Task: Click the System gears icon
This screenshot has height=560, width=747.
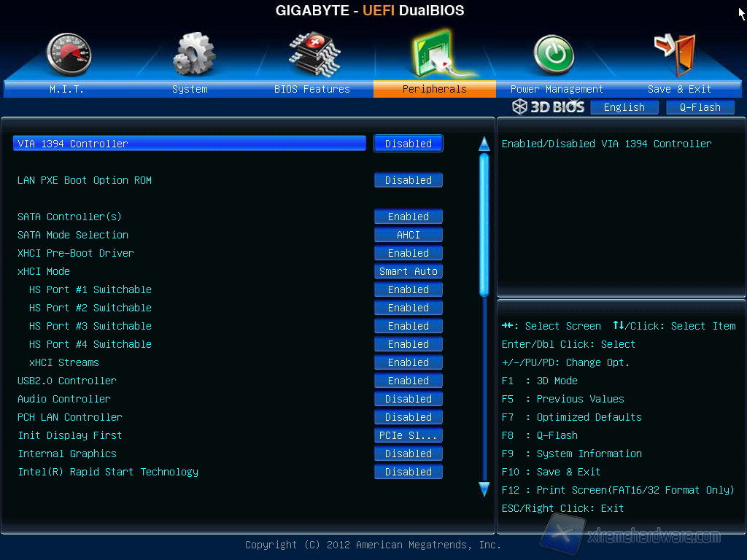Action: 193,54
